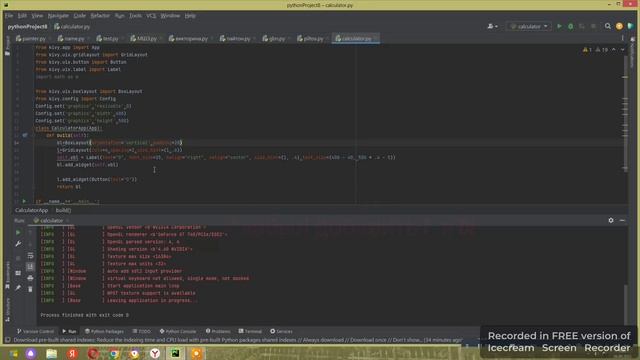640x360 pixels.
Task: Open the TODO tool window
Action: point(142,331)
